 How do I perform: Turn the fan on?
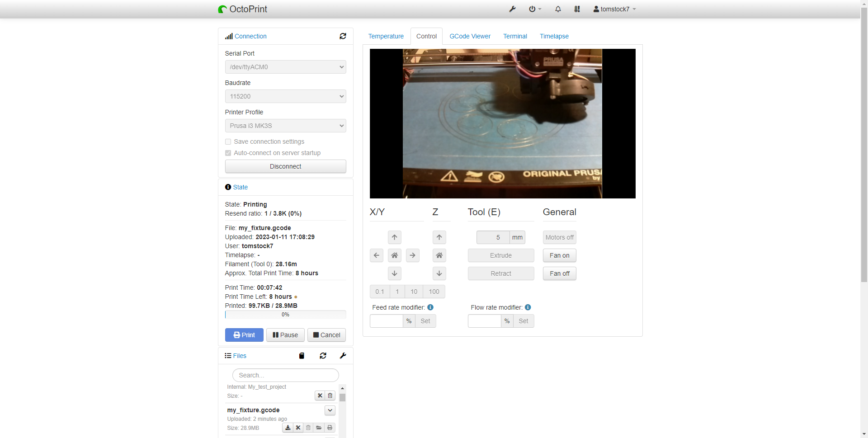pos(560,255)
